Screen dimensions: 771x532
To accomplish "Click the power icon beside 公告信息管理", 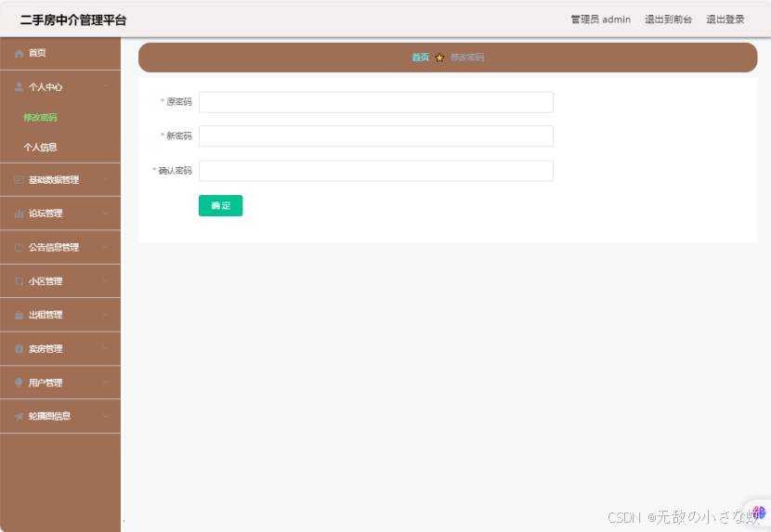I will point(19,247).
